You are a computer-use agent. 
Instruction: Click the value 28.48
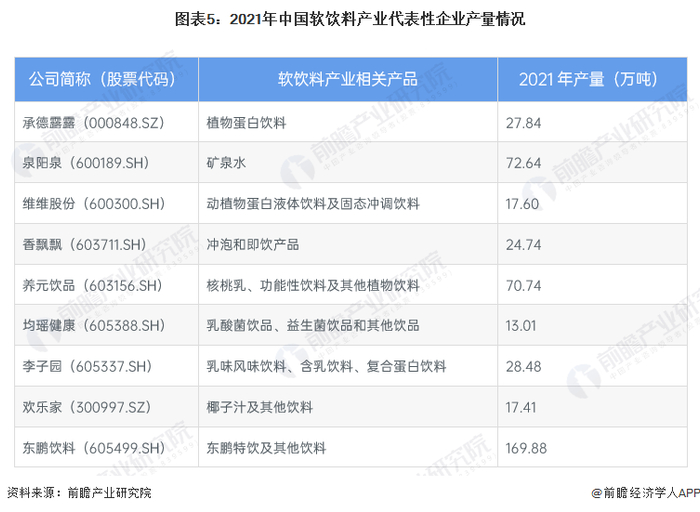coord(523,367)
